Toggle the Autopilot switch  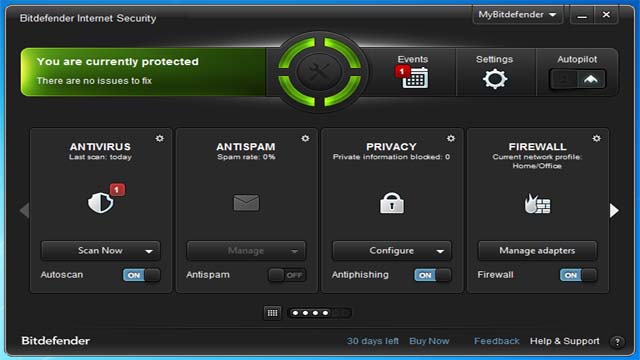click(577, 79)
